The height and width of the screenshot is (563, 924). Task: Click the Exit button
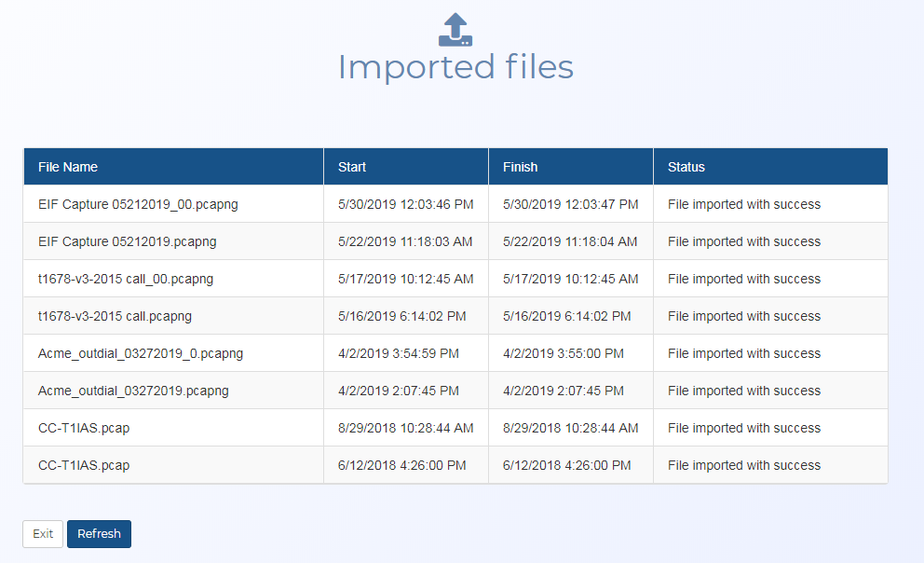(42, 533)
